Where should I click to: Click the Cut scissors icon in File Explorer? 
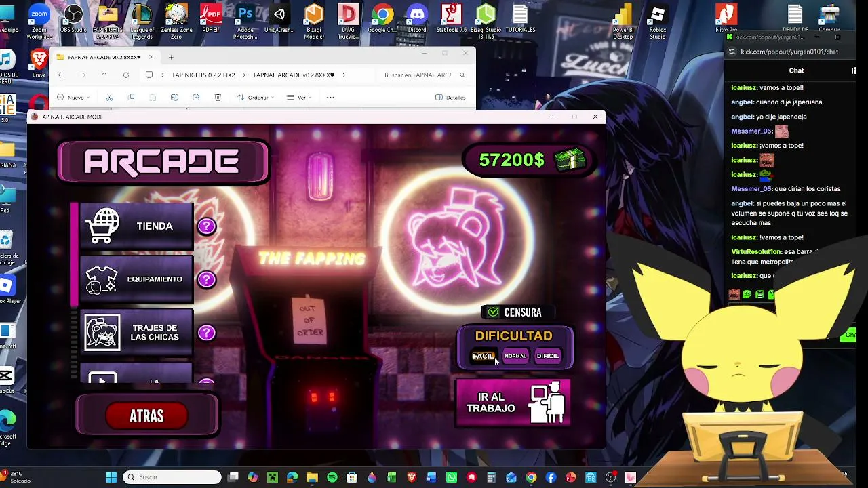pos(109,98)
